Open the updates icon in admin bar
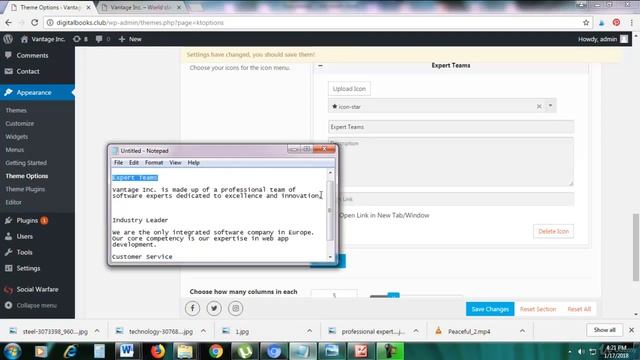640x360 pixels. click(x=77, y=39)
